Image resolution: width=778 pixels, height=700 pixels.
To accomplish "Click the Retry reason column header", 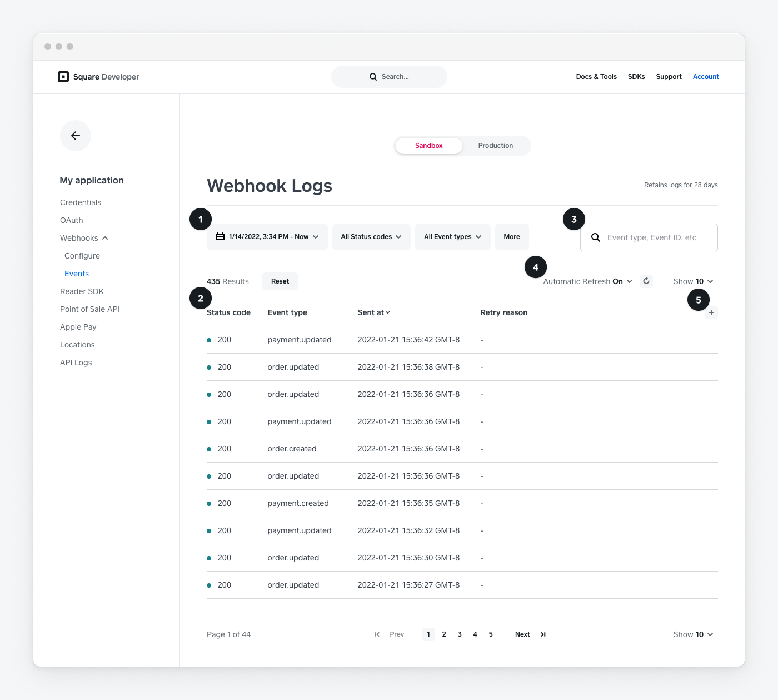I will (x=504, y=312).
